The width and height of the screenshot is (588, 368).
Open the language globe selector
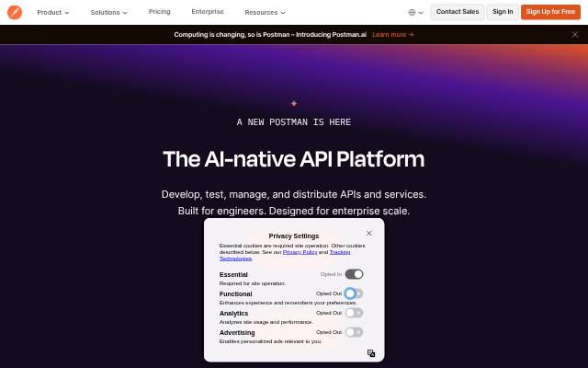(415, 12)
